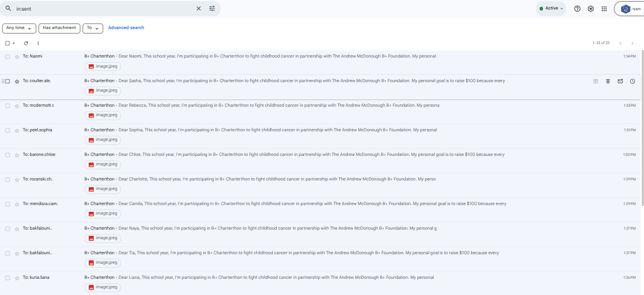Viewport: 644px width, 295px height.
Task: Clear the search box with the X icon
Action: 199,8
